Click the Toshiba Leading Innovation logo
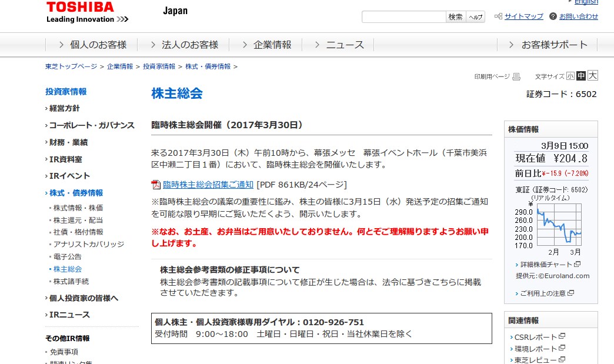The image size is (614, 364). click(x=87, y=12)
